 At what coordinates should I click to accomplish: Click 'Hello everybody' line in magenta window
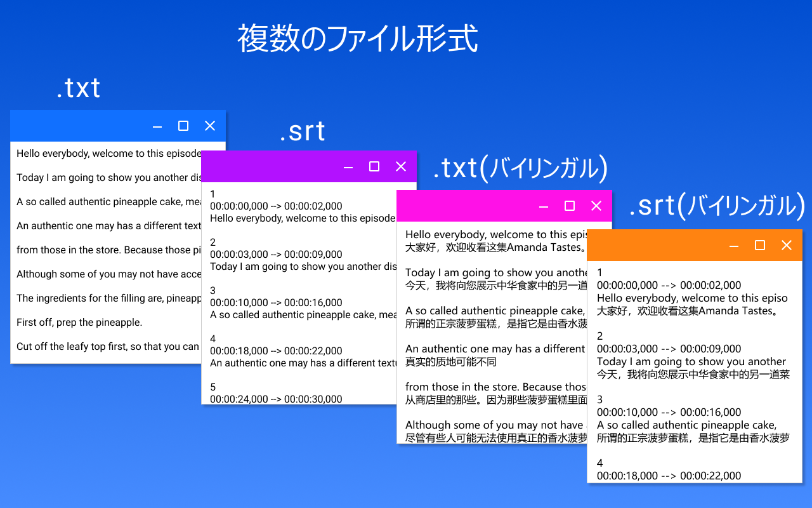coord(496,235)
